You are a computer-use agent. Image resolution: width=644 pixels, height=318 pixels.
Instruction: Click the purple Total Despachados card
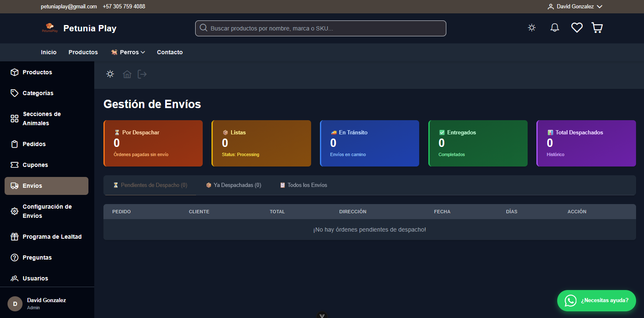tap(586, 143)
